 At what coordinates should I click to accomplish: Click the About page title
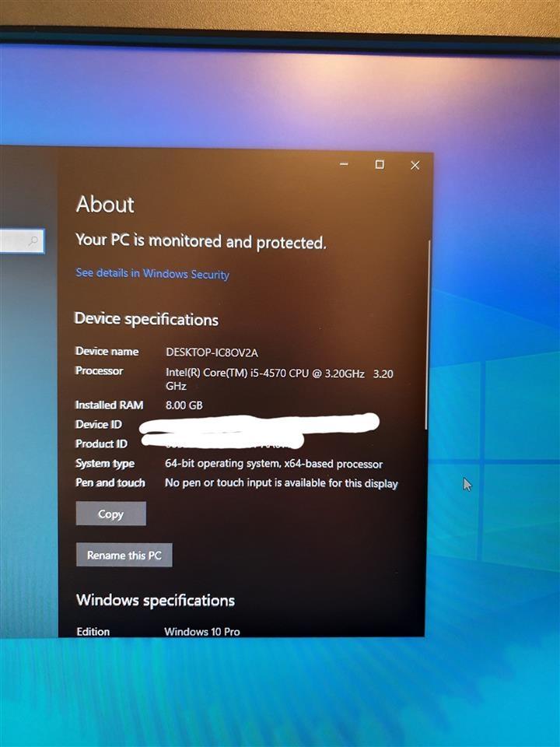(105, 205)
